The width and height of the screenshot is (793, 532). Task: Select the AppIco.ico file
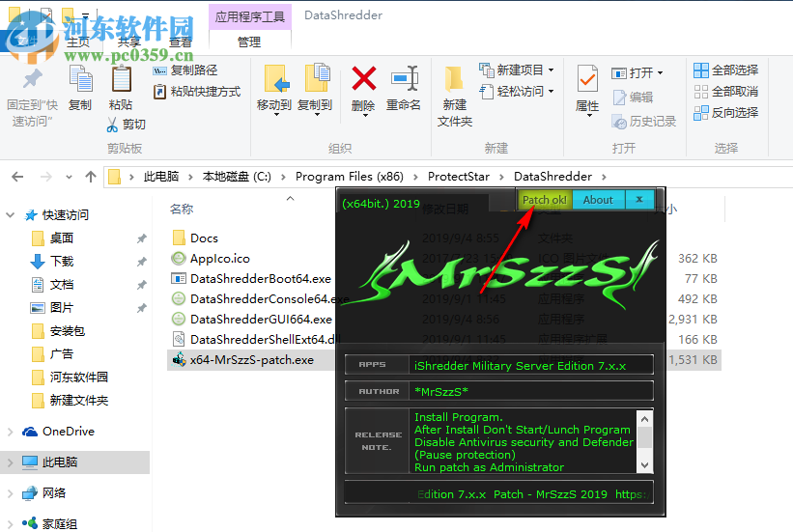tap(220, 259)
